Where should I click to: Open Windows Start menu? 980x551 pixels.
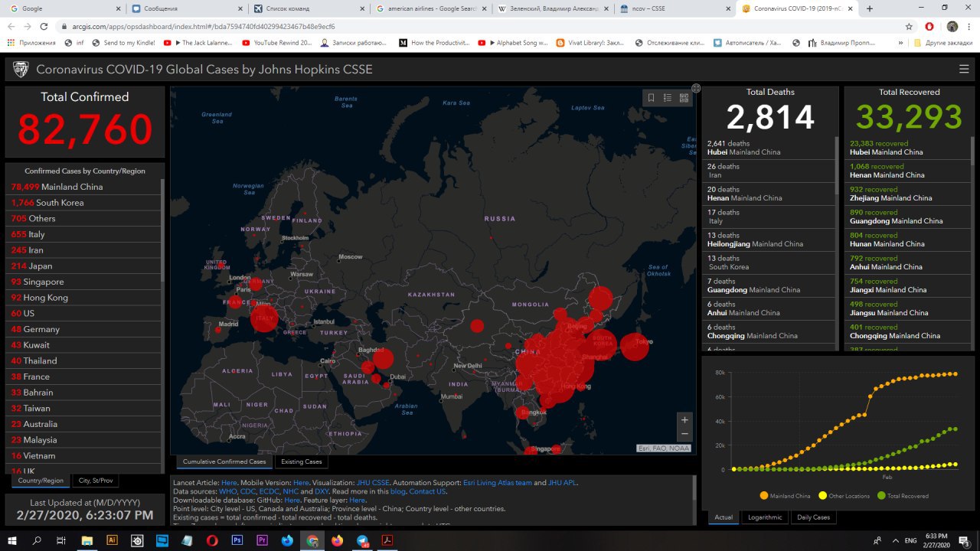(x=13, y=540)
